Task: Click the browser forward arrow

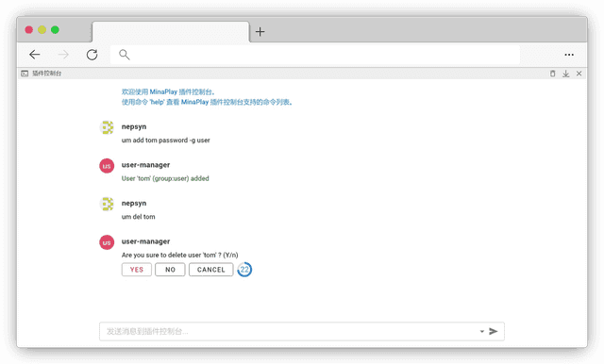Action: [x=63, y=55]
